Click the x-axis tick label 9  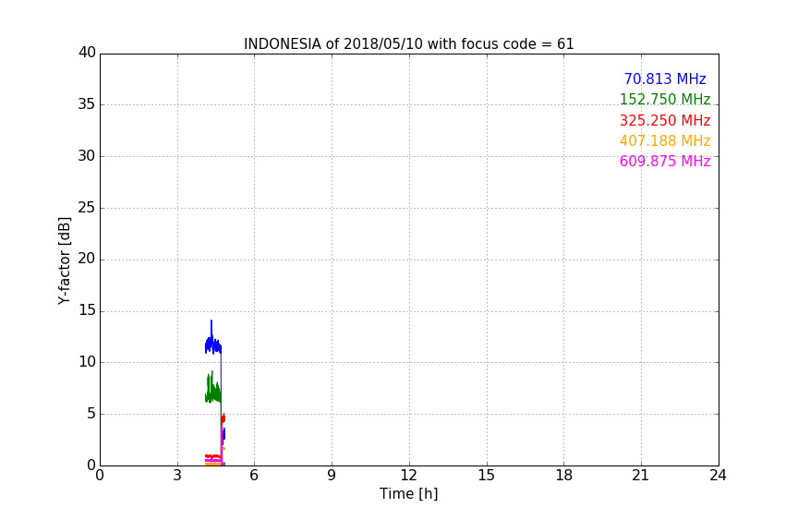point(332,476)
